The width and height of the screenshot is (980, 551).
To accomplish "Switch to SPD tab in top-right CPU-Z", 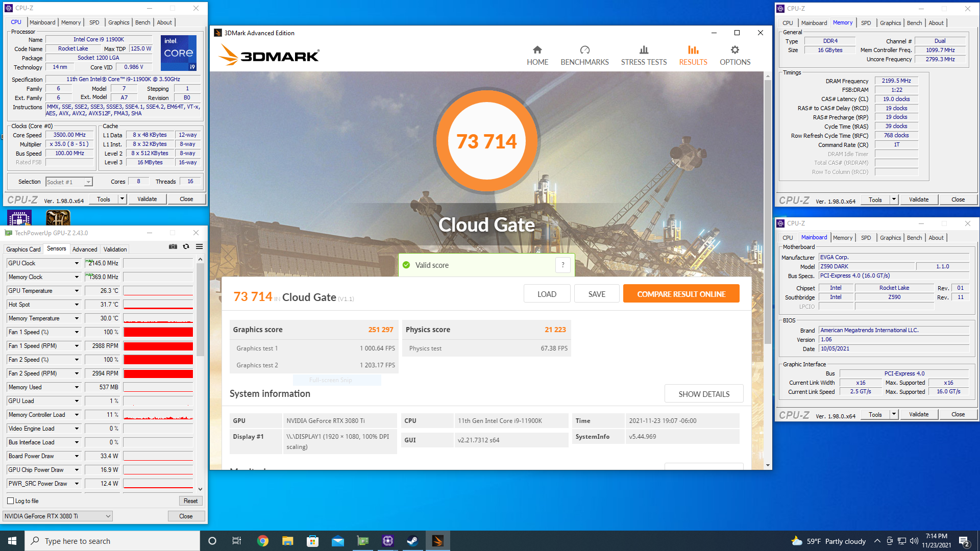I will coord(866,23).
